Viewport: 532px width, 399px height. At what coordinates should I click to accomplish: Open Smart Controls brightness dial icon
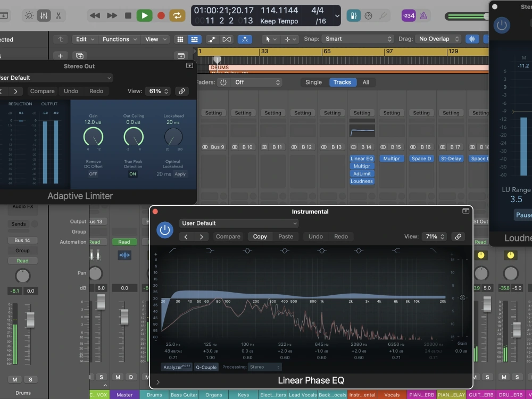(x=29, y=15)
